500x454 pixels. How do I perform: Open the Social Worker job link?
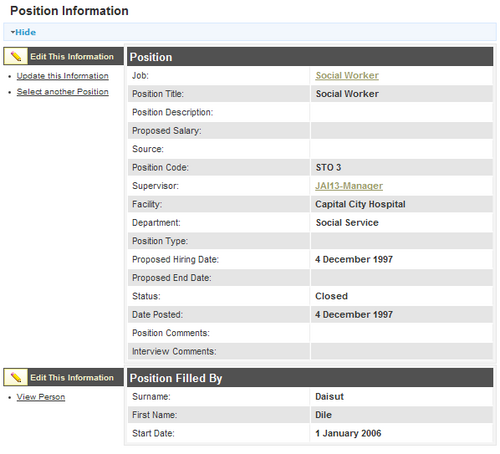point(347,75)
